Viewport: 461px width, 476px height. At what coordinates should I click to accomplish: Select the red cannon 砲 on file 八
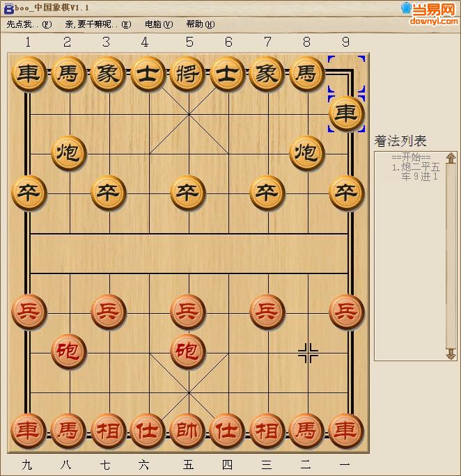[x=68, y=351]
